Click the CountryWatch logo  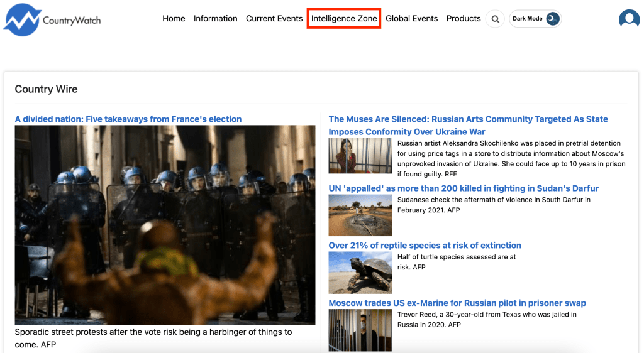52,19
